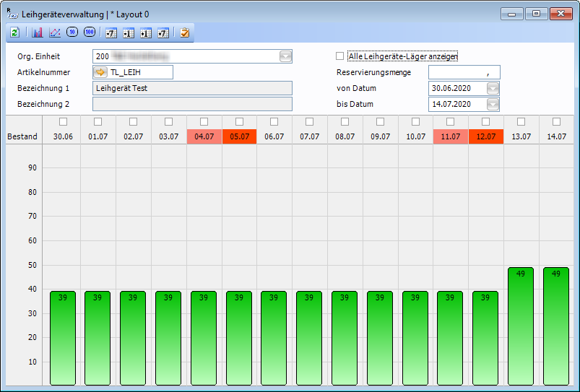Screen dimensions: 580x392
Task: Click the Artikelnummer lookup arrow button
Action: (x=100, y=72)
